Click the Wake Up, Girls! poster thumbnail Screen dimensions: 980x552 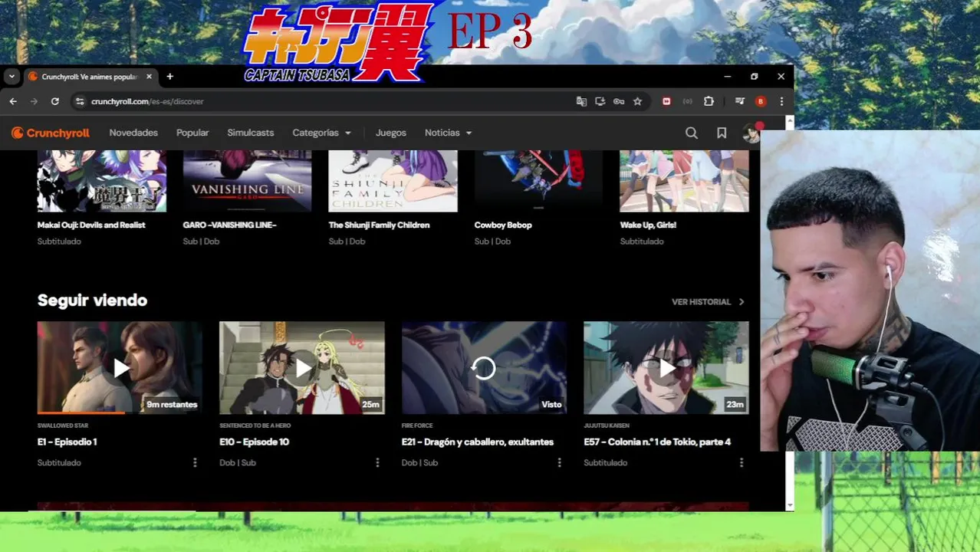point(684,181)
